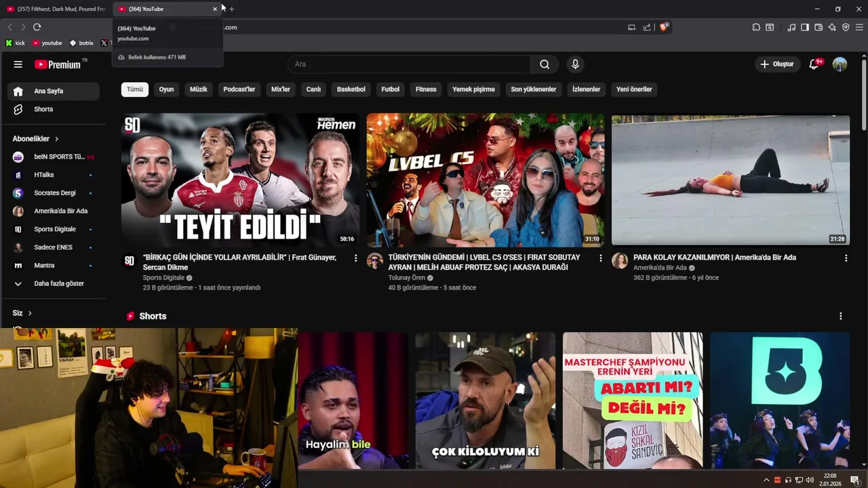Expand Daha fazla göster in subscriptions
868x488 pixels.
[53, 283]
